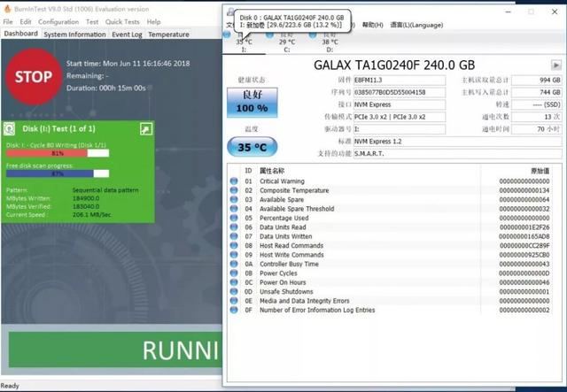Open the 语言(L)(Language) menu

click(x=416, y=25)
